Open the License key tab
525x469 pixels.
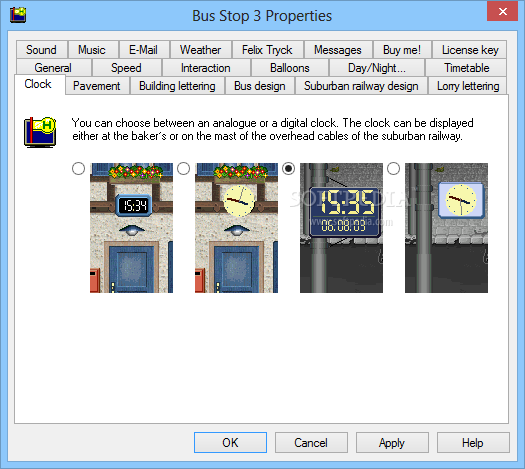469,50
